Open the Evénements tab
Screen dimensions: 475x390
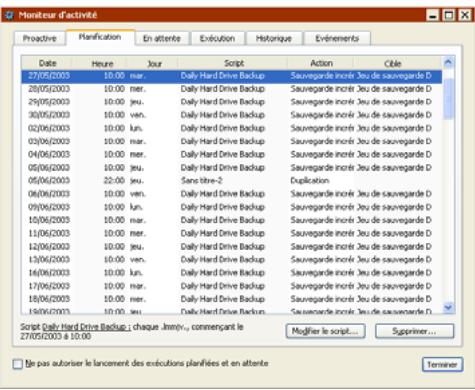coord(337,38)
